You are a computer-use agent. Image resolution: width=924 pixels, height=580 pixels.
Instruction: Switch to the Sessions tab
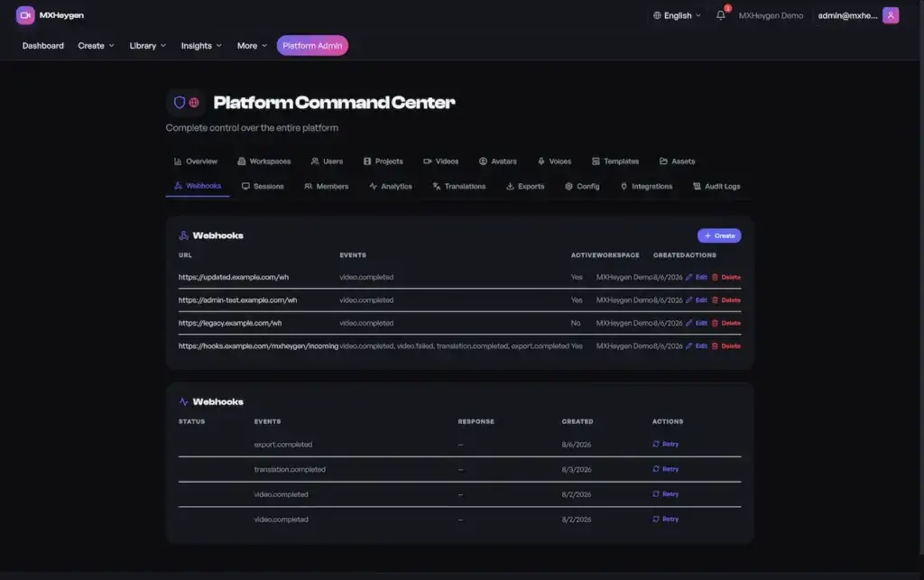263,186
